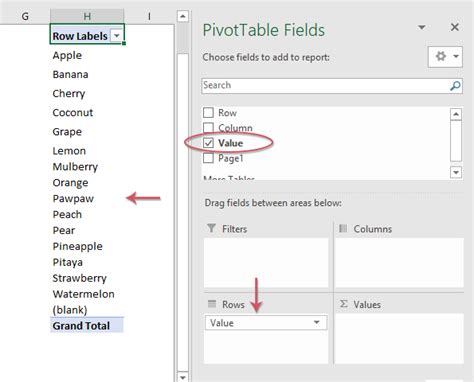Select the Coconut cell

[x=87, y=112]
